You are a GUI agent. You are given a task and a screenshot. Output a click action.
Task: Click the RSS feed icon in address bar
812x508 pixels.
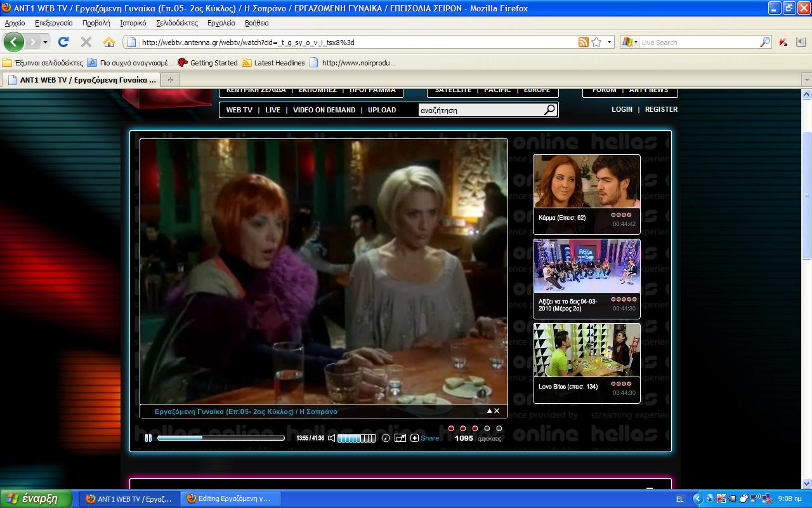click(583, 42)
